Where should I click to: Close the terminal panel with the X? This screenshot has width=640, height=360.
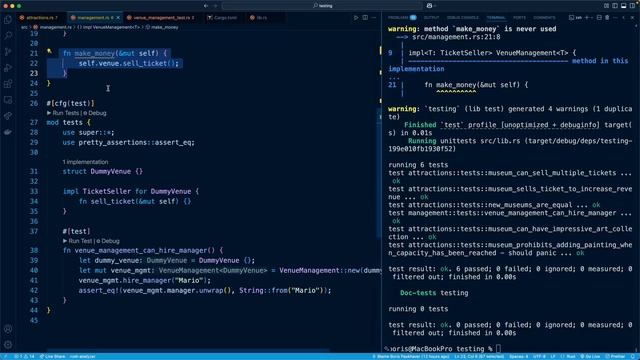coord(632,18)
